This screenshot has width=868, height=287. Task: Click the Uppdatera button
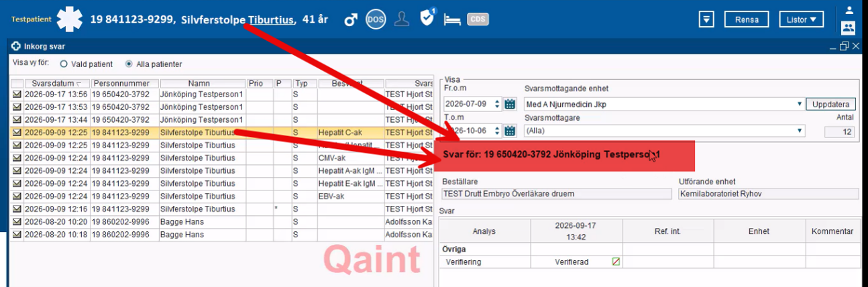tap(831, 105)
